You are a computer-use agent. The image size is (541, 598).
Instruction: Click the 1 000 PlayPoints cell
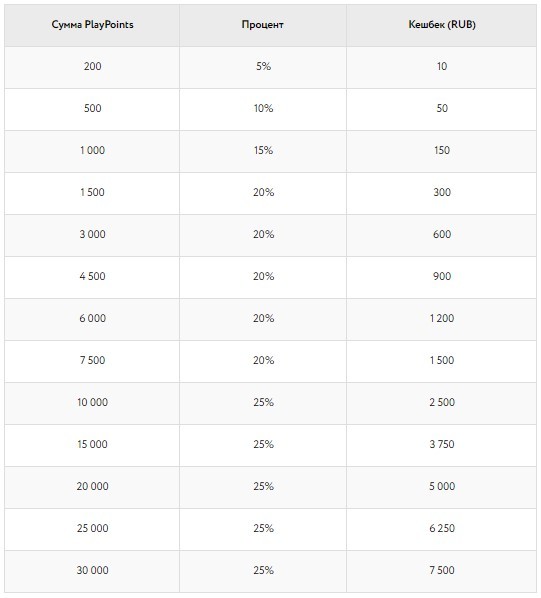92,150
